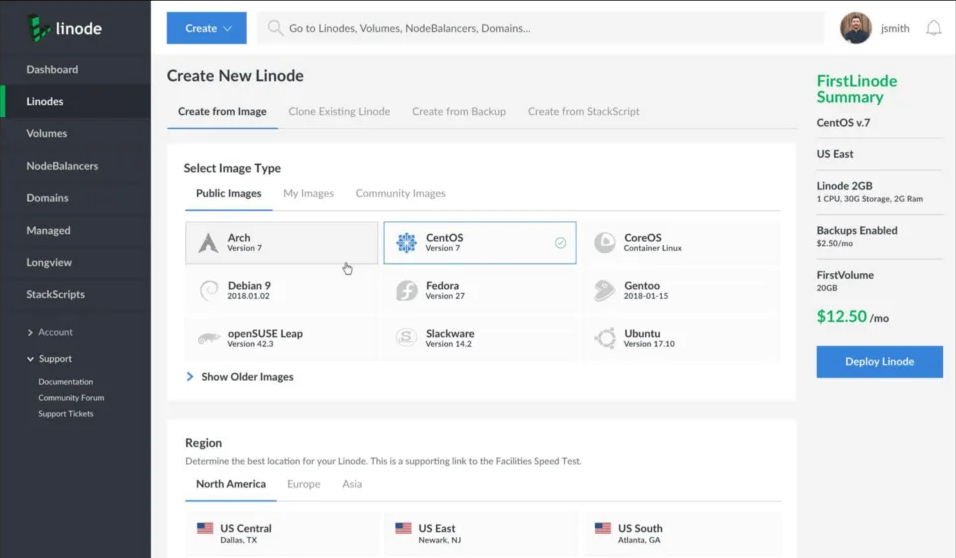
Task: Open the My Images tab
Action: [x=309, y=193]
